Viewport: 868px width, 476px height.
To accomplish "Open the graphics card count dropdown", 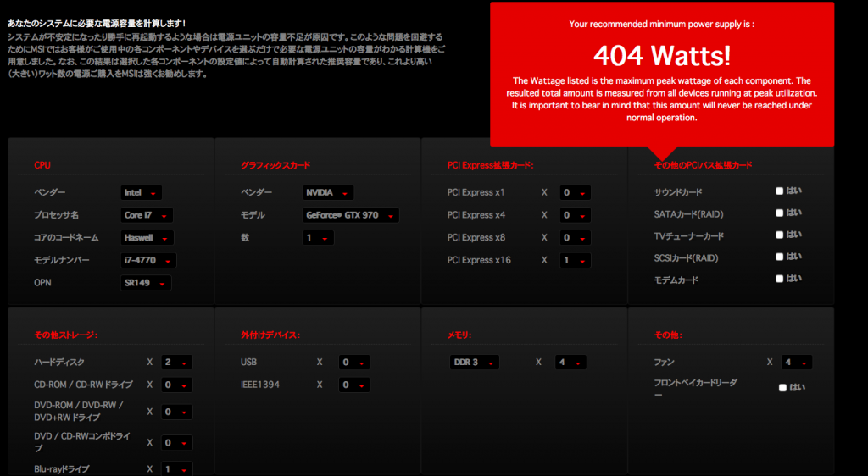I will click(x=318, y=238).
